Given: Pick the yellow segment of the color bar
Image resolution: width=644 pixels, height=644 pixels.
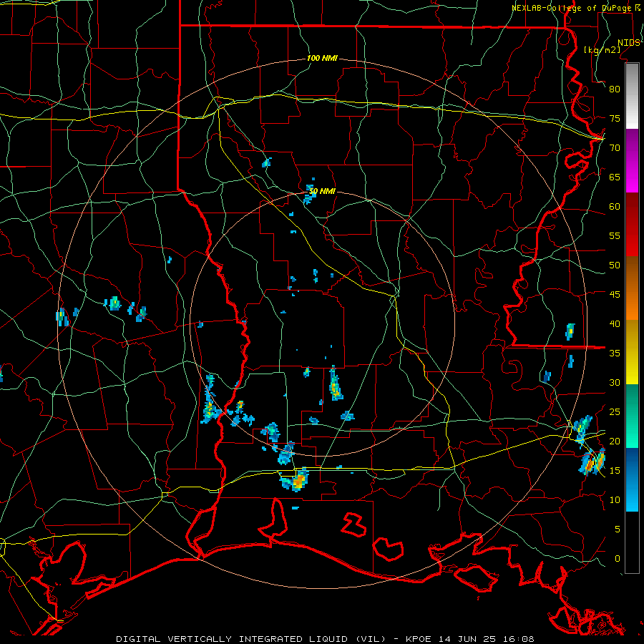Looking at the screenshot, I should (x=632, y=352).
